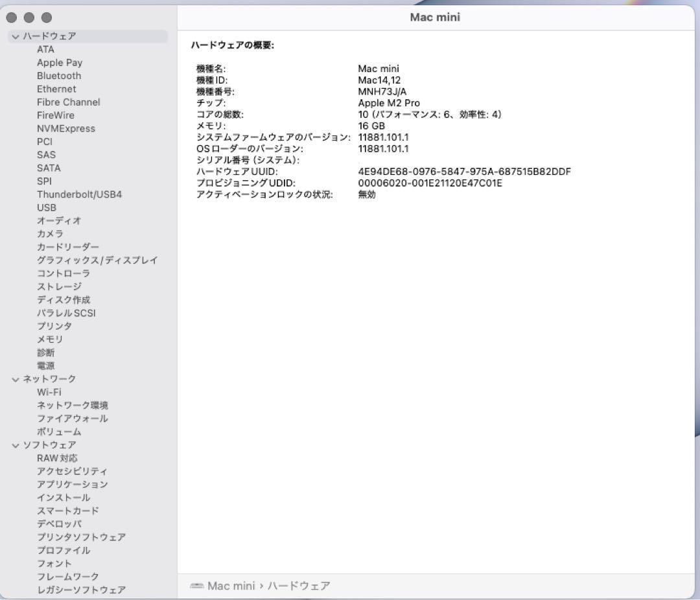Select USB under ハードウェア
Screen dimensions: 700x600
[47, 207]
